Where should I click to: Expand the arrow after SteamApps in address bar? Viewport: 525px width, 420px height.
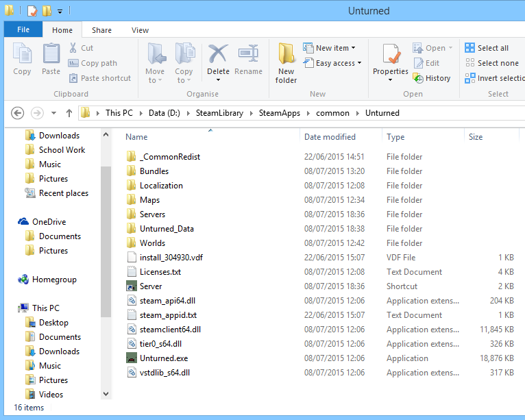(x=308, y=113)
